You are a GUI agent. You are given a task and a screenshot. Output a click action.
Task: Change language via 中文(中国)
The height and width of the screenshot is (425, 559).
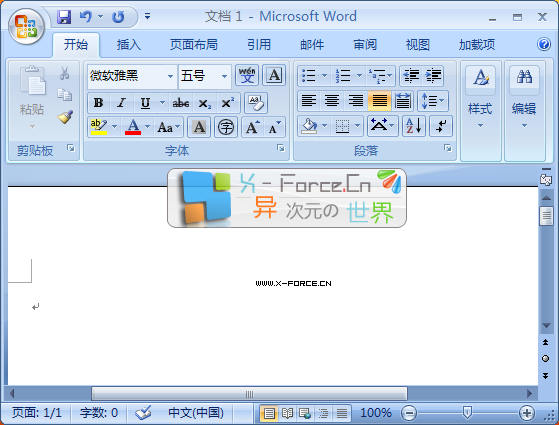(x=196, y=413)
